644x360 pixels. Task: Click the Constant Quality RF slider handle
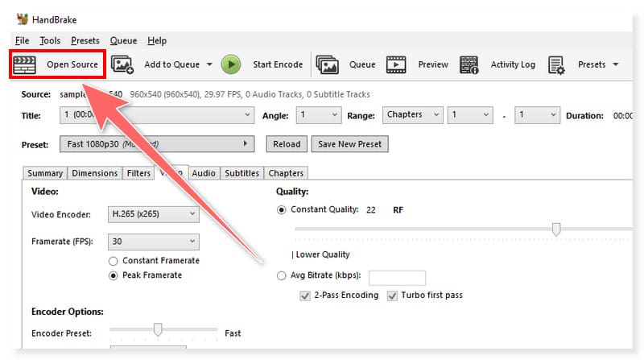(556, 230)
